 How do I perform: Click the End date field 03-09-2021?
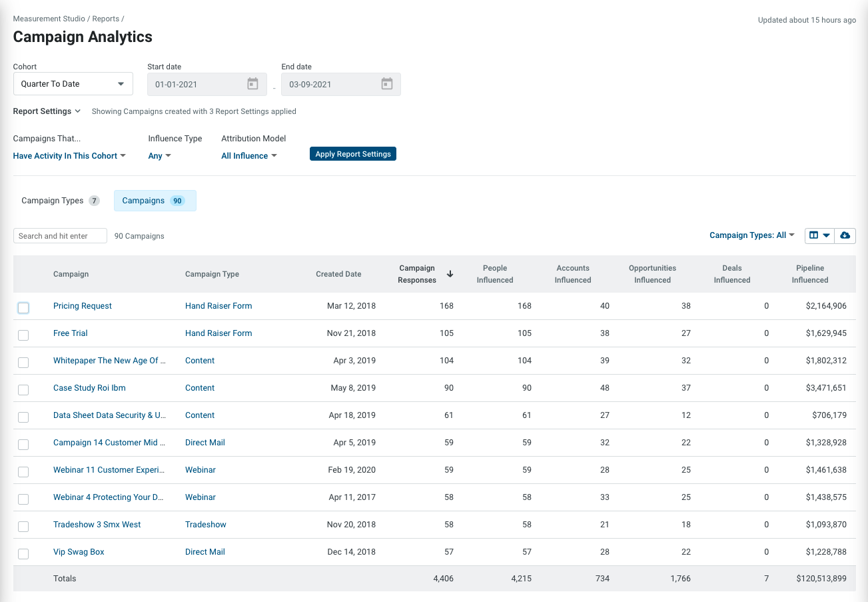click(x=341, y=84)
